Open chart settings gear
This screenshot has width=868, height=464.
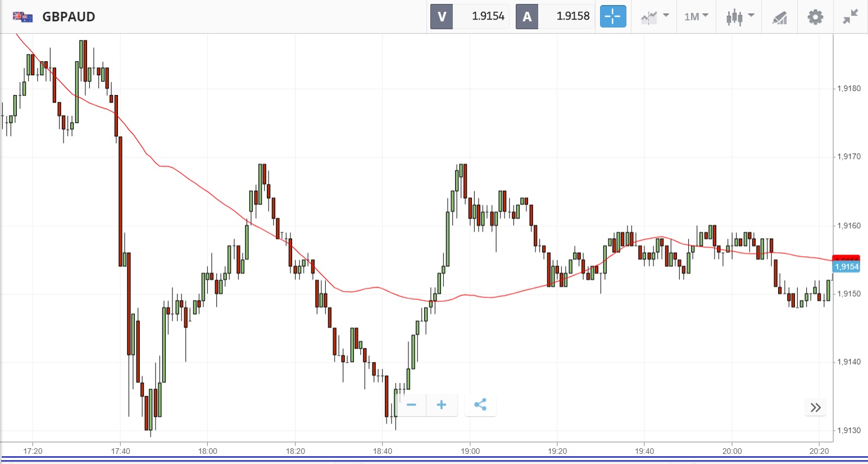click(815, 17)
